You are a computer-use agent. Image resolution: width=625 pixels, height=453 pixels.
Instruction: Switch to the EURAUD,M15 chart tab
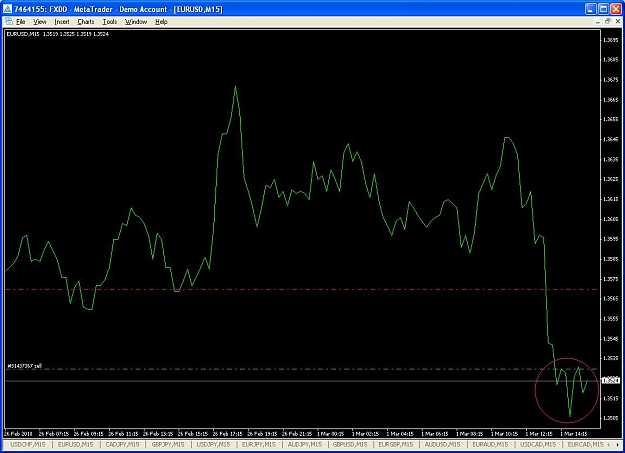pos(490,444)
